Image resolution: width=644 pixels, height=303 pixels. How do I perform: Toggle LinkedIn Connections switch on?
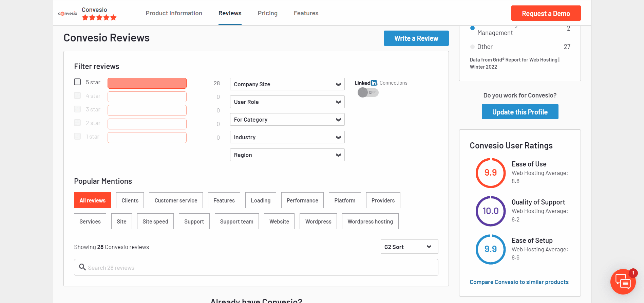[368, 92]
